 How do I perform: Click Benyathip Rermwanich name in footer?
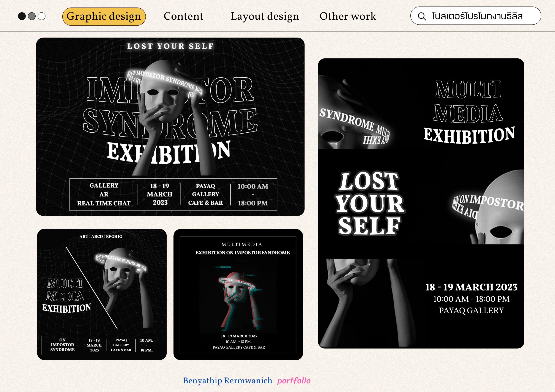(227, 381)
